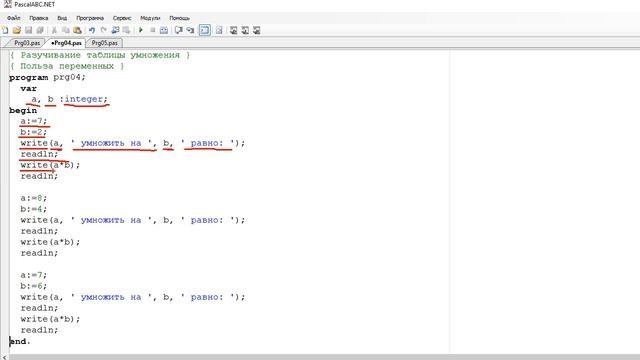
Task: Click the 'b:=2;' line
Action: pos(34,132)
